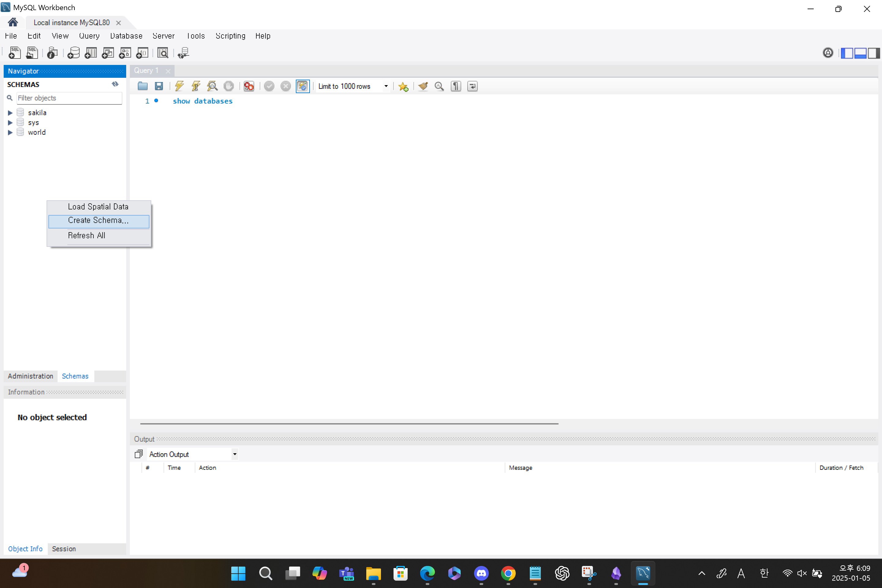Open the Workbench preferences gear icon

(828, 53)
